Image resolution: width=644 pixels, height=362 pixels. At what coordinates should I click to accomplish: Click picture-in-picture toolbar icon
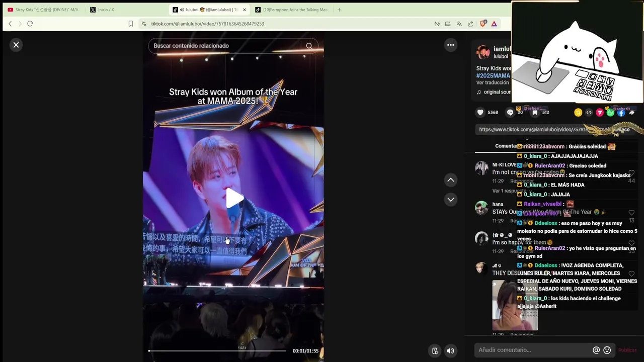[447, 24]
